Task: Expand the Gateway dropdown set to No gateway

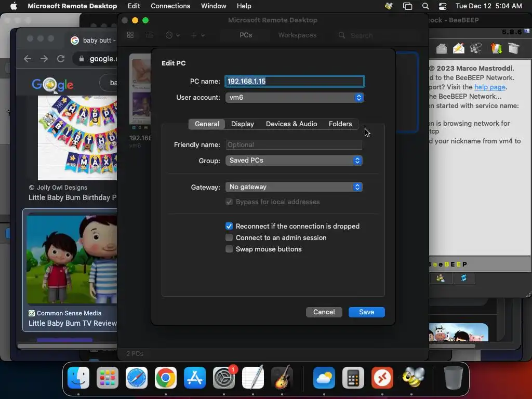Action: point(294,187)
